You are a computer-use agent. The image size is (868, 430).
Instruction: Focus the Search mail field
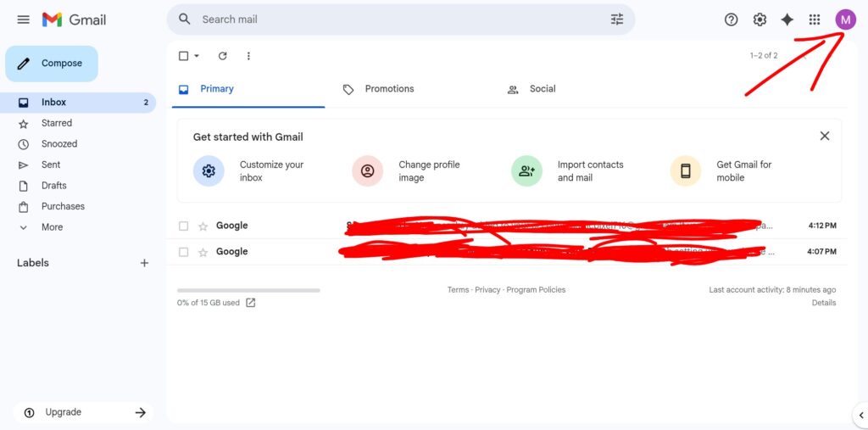pos(401,20)
